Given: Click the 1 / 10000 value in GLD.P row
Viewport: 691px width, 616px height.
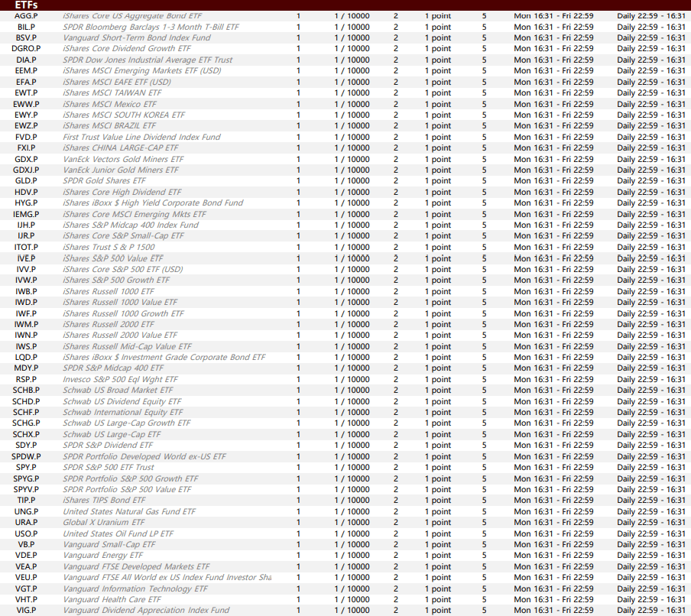Looking at the screenshot, I should tap(352, 180).
